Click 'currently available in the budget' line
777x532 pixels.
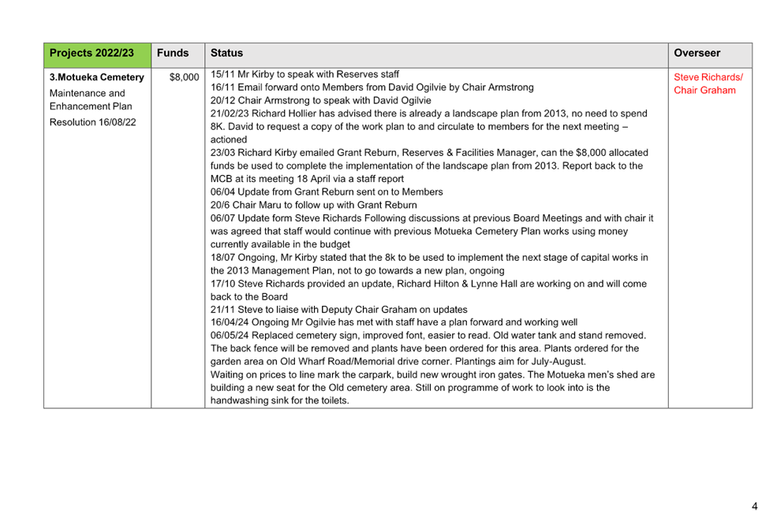point(280,244)
